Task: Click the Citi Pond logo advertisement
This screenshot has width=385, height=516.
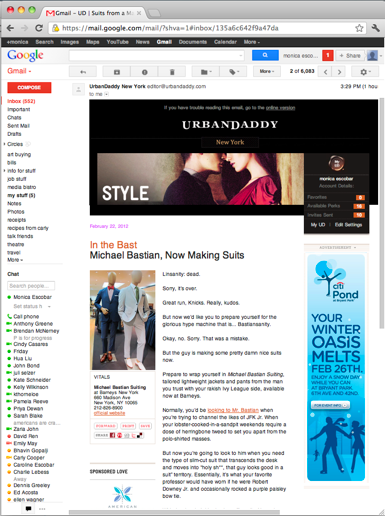Action: [x=336, y=282]
